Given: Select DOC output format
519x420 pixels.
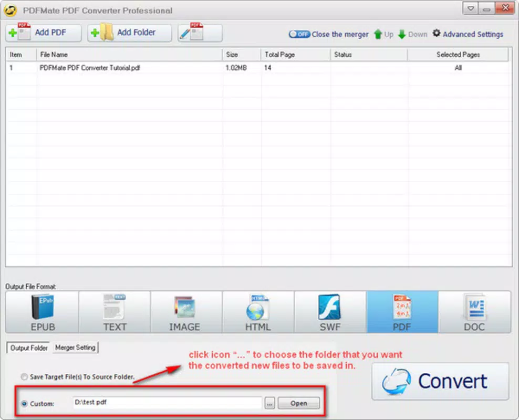Looking at the screenshot, I should point(475,312).
